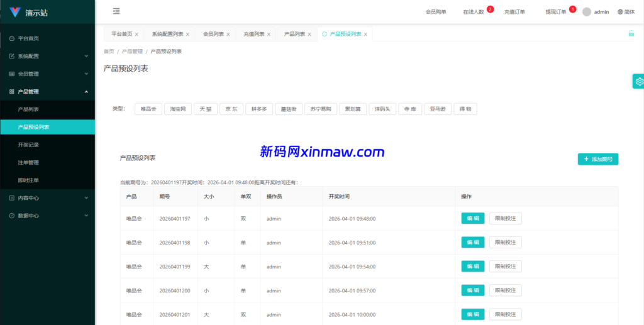Click the 数据中心 sidebar check icon
644x325 pixels.
[11, 216]
